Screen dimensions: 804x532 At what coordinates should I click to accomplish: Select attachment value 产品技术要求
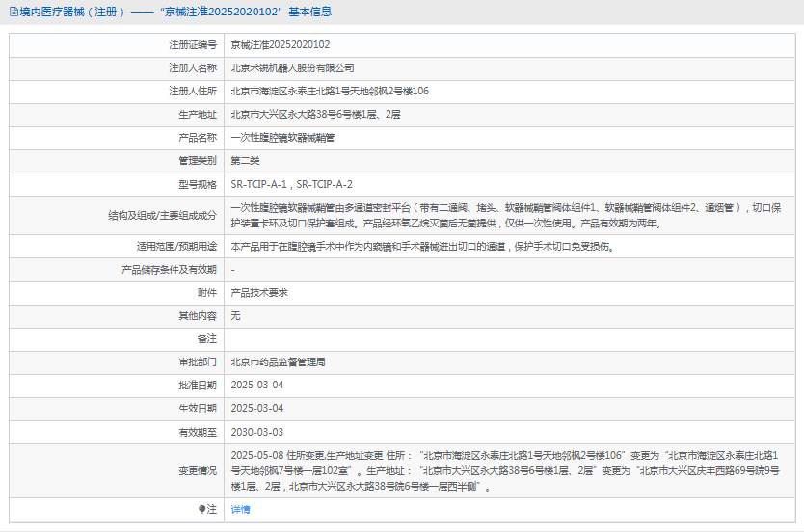pyautogui.click(x=259, y=293)
